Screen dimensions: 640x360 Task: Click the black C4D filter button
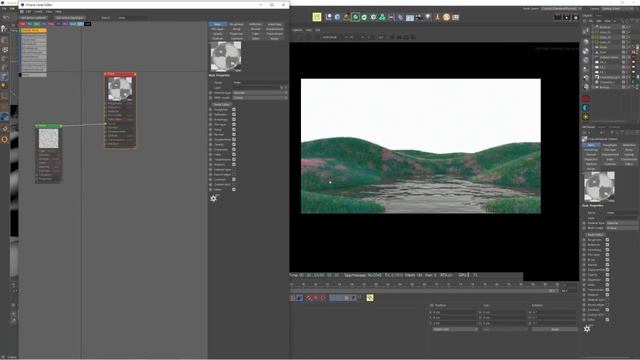click(x=87, y=24)
